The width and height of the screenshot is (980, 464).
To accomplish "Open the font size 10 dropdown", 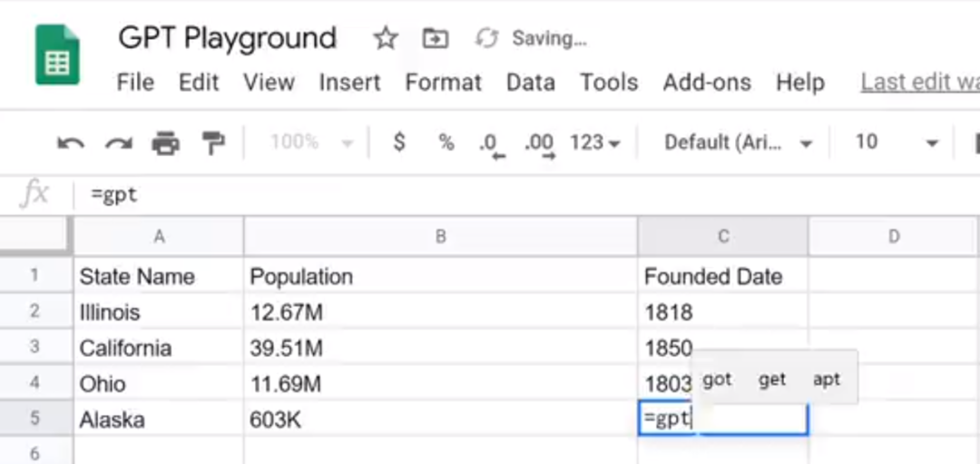I will tap(896, 143).
